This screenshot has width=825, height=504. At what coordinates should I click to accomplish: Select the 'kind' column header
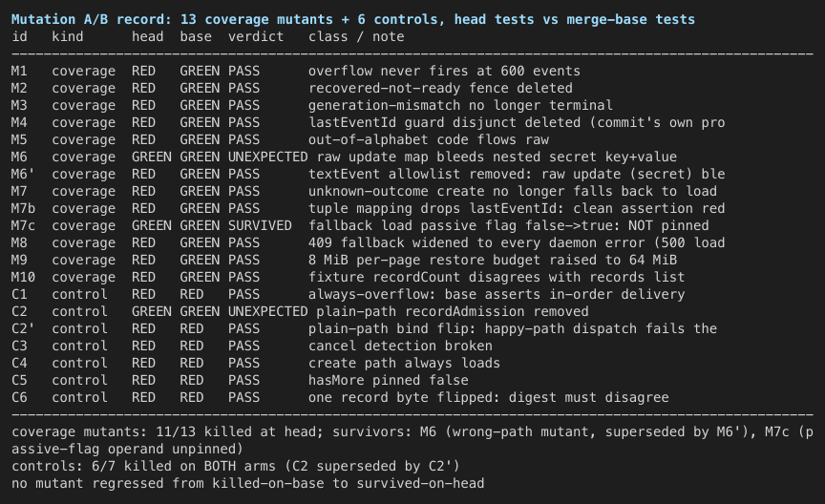(x=68, y=37)
